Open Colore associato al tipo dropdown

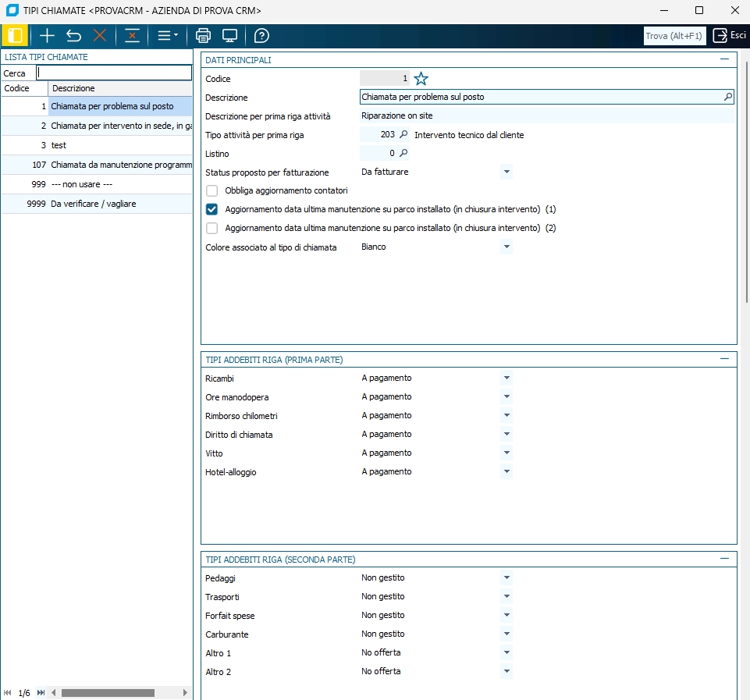[506, 247]
